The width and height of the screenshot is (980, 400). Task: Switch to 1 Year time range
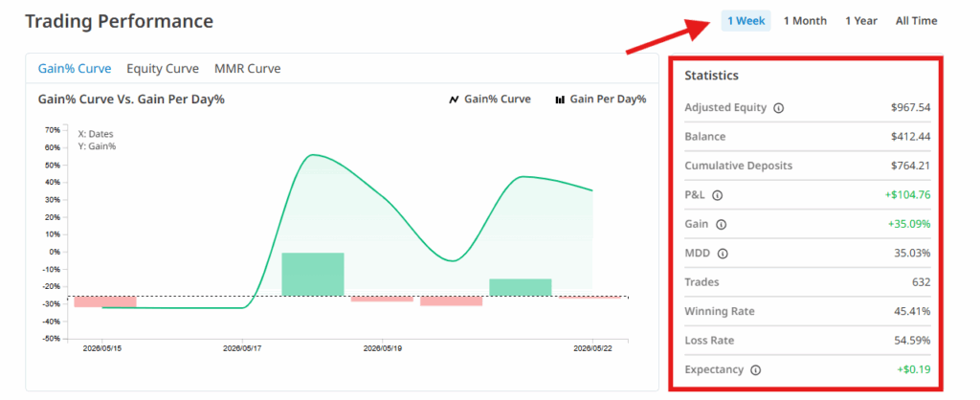861,21
